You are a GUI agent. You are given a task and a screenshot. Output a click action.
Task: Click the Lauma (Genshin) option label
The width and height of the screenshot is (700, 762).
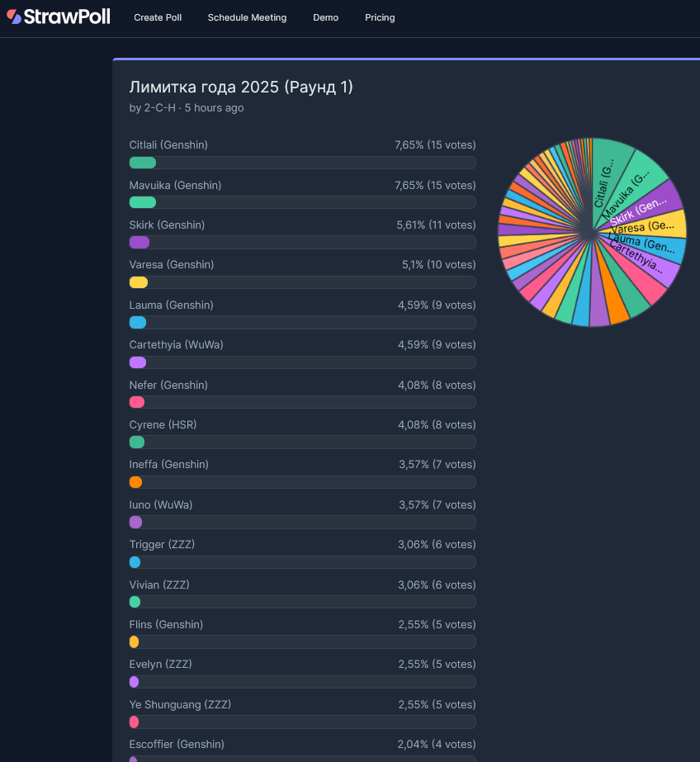pos(171,305)
